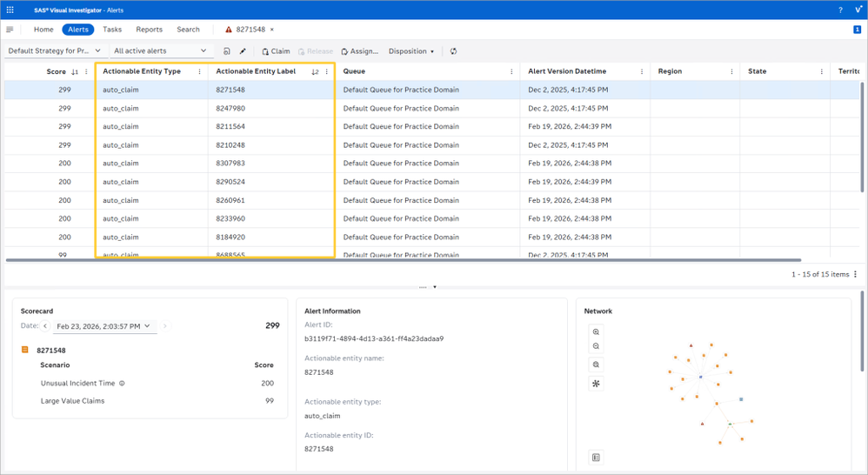Sort by Queue column header
Image resolution: width=868 pixels, height=475 pixels.
coord(354,71)
